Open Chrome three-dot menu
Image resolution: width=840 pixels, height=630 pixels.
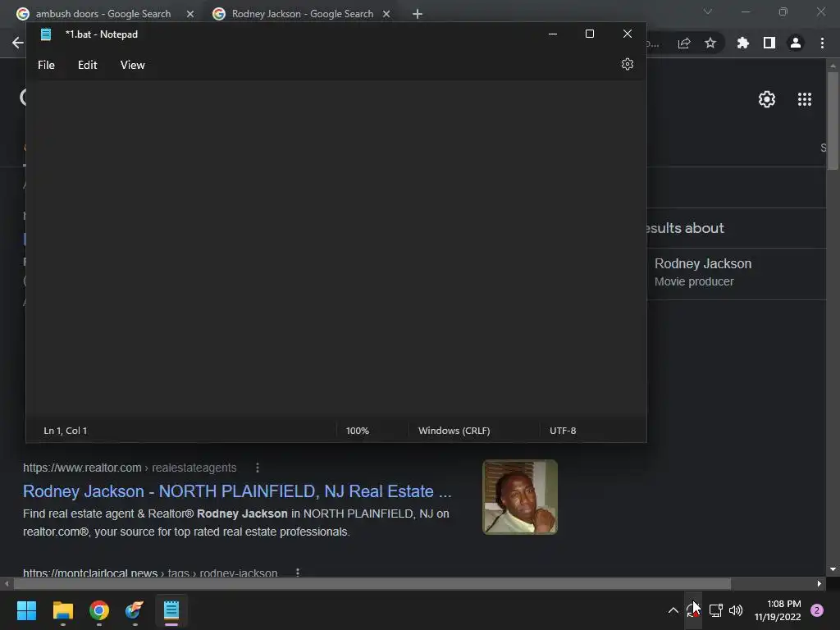pos(822,43)
